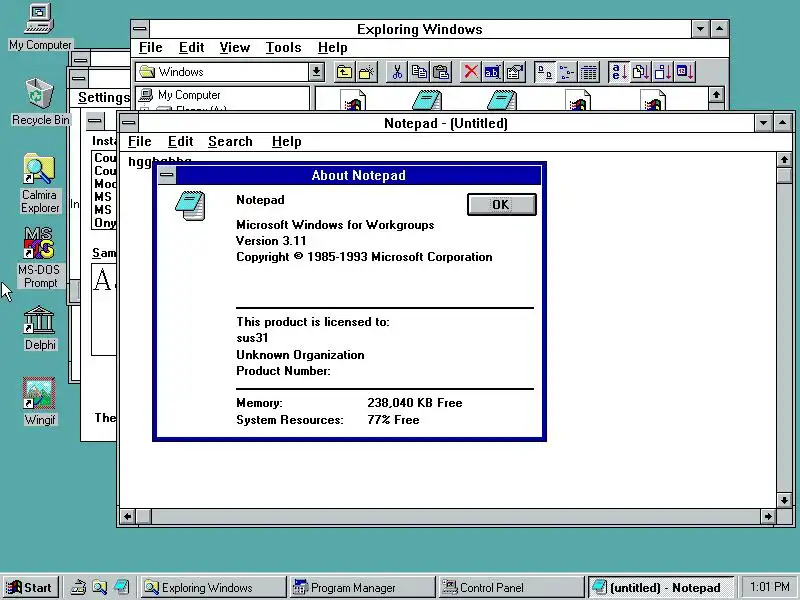Open the Settings menu in background window
The width and height of the screenshot is (800, 600).
(x=104, y=97)
